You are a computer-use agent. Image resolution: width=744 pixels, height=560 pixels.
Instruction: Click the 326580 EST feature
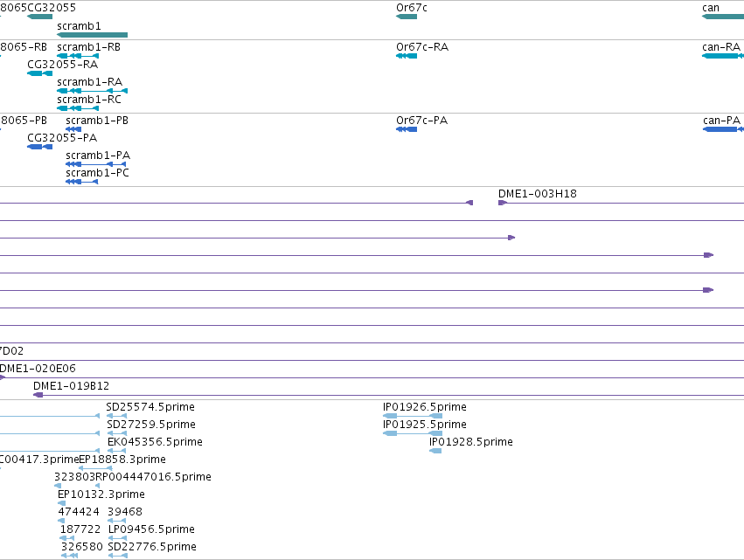pos(69,556)
